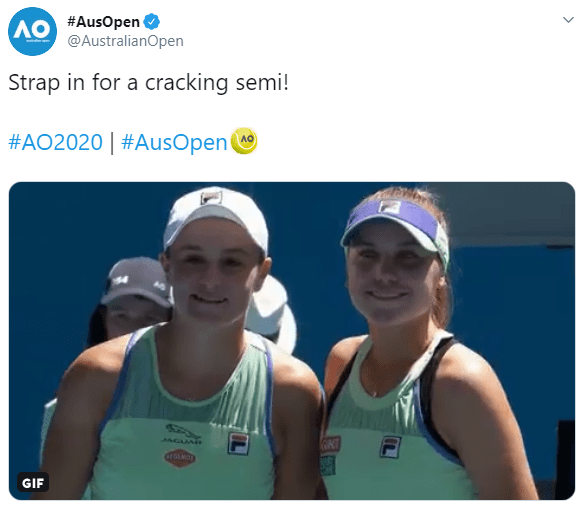Click the Fila logo on the left player's shirt
Viewport: 583px width, 517px height.
click(x=238, y=443)
